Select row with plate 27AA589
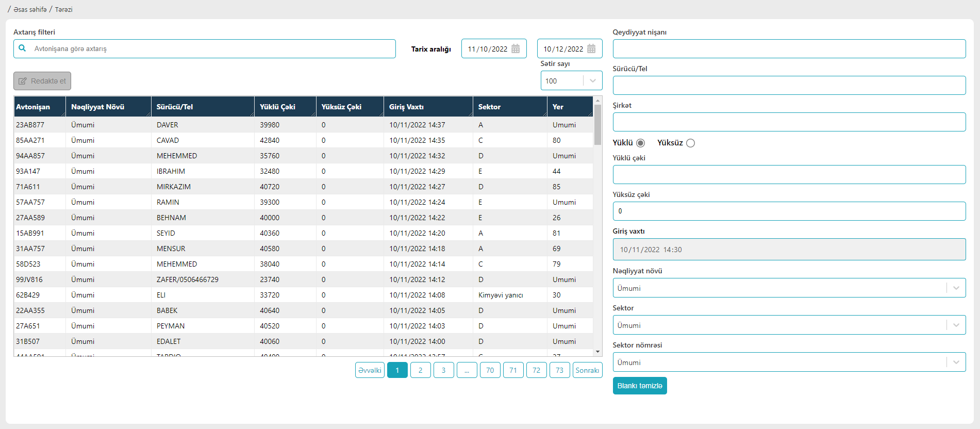This screenshot has width=980, height=429. tap(303, 218)
